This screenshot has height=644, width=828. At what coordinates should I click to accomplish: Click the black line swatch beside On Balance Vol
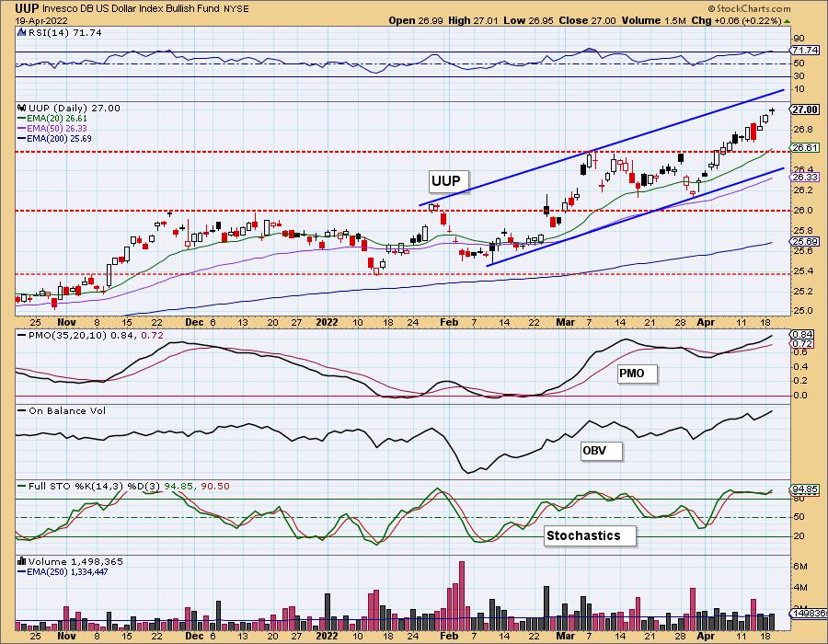tap(22, 410)
